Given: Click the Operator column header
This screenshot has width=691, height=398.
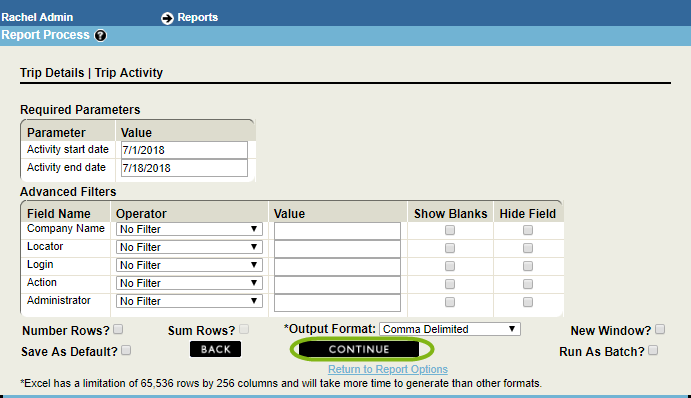Looking at the screenshot, I should [x=141, y=214].
